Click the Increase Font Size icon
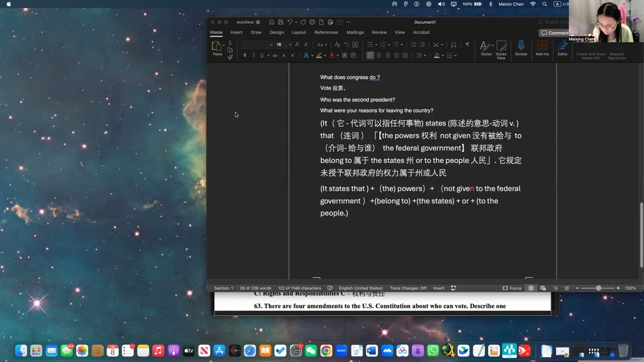 tap(297, 44)
